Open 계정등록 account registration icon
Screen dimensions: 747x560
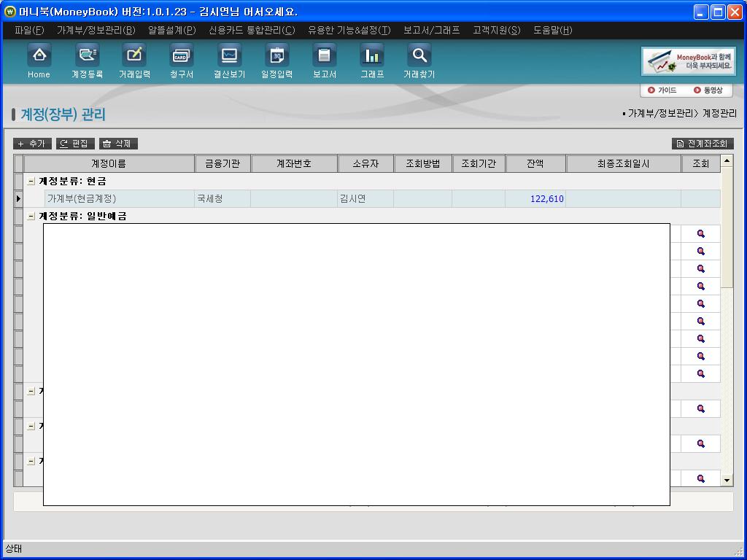(87, 55)
